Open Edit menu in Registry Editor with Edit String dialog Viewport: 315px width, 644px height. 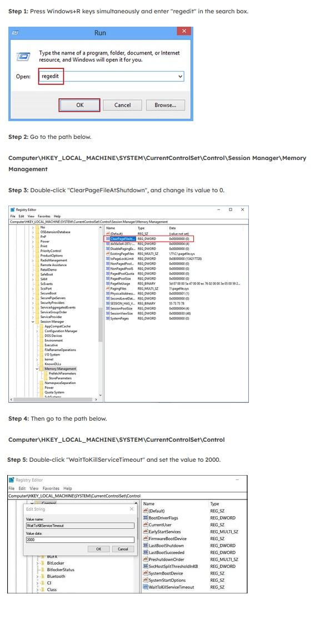tap(22, 489)
